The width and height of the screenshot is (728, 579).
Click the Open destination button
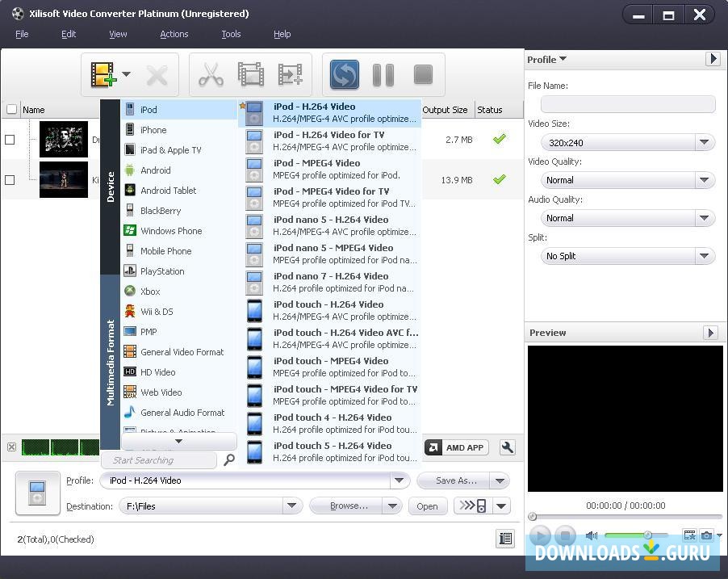(428, 506)
